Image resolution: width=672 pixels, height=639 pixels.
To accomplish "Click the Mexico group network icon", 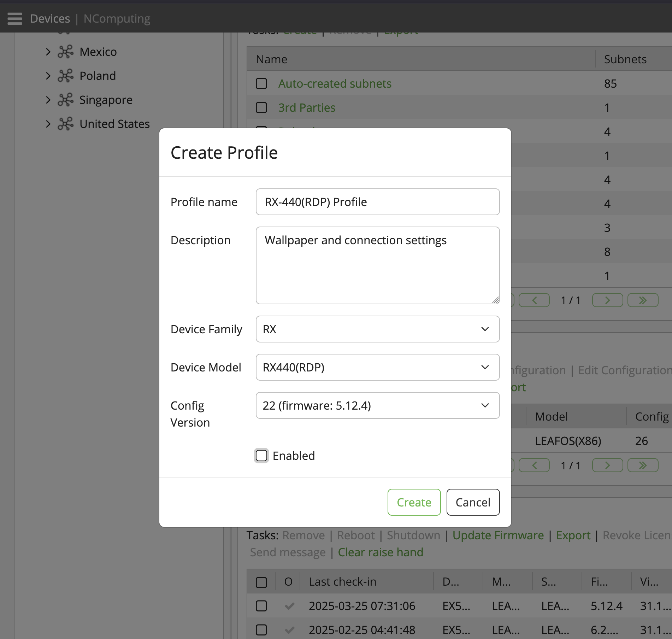I will coord(66,52).
